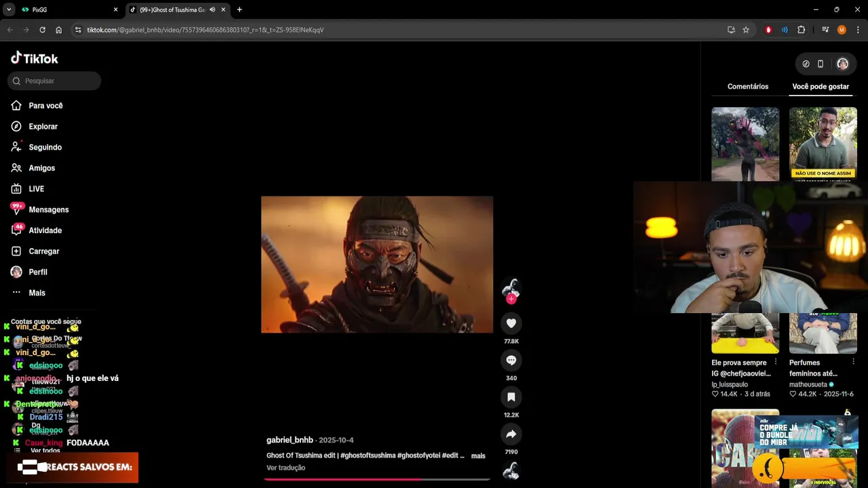Close the Ghost of Tsushima browser tab
Screen dimensions: 868x488
click(223, 9)
